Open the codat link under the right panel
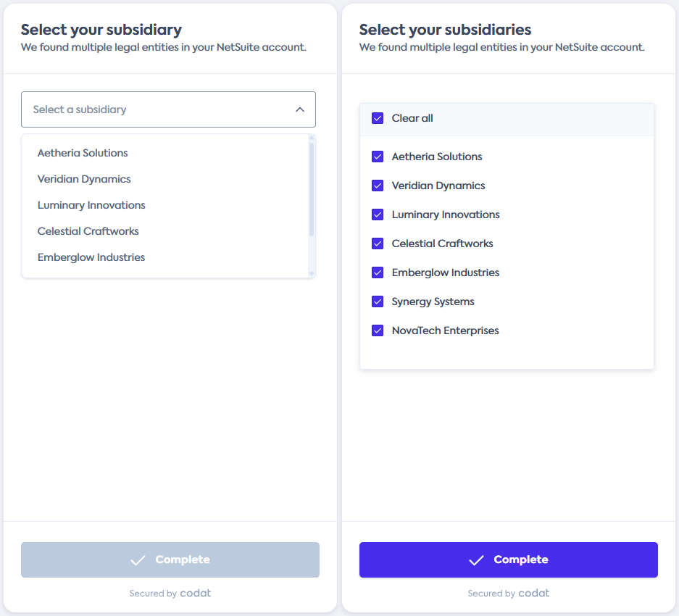 [533, 593]
